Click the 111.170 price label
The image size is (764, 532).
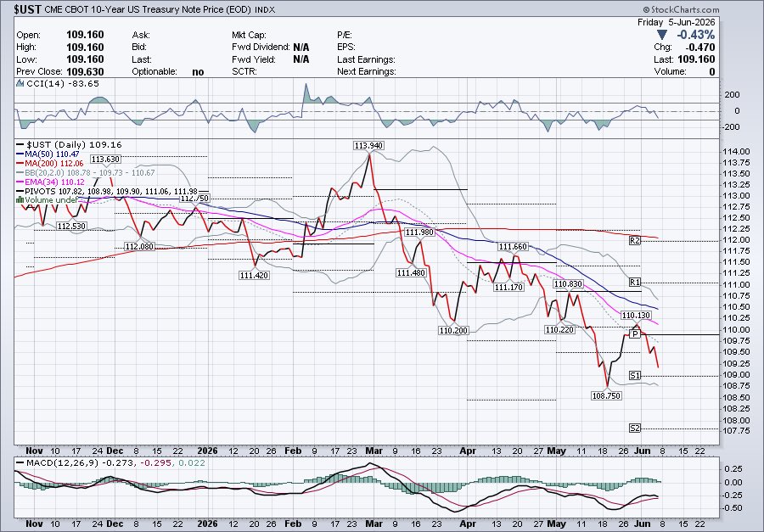tap(508, 287)
